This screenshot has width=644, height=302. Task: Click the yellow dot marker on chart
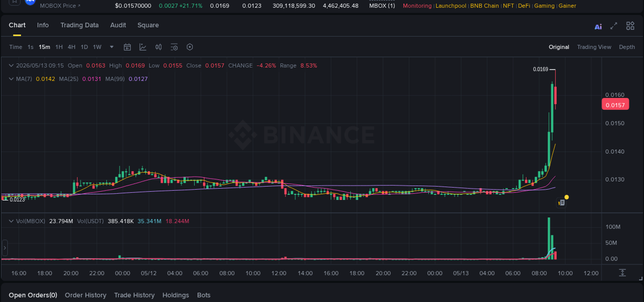(x=567, y=197)
